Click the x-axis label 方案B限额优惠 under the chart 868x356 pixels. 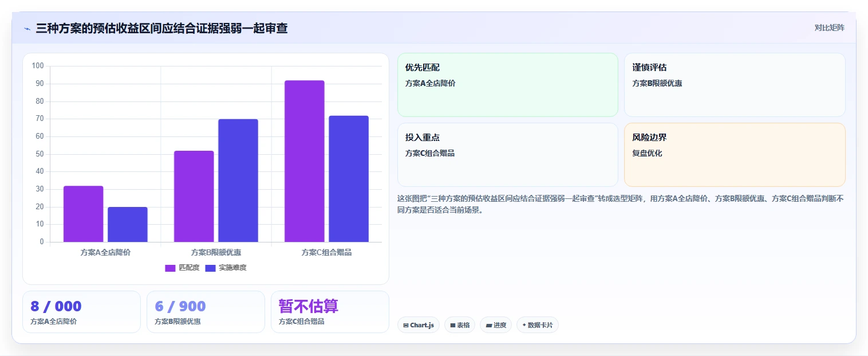tap(216, 252)
